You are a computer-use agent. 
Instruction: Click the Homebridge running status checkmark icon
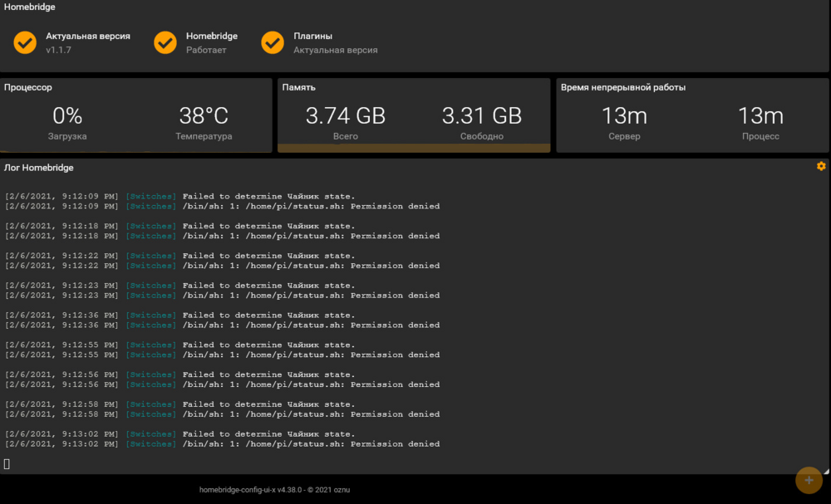tap(165, 42)
